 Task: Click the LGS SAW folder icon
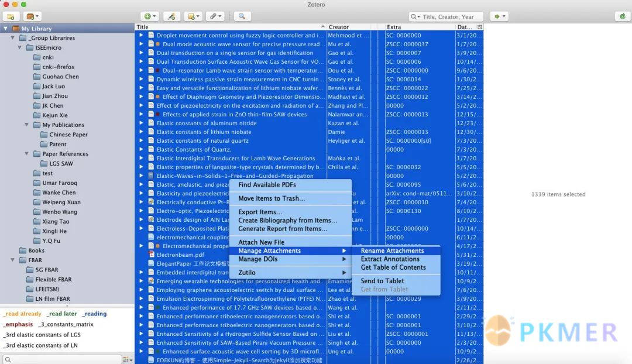click(x=44, y=164)
